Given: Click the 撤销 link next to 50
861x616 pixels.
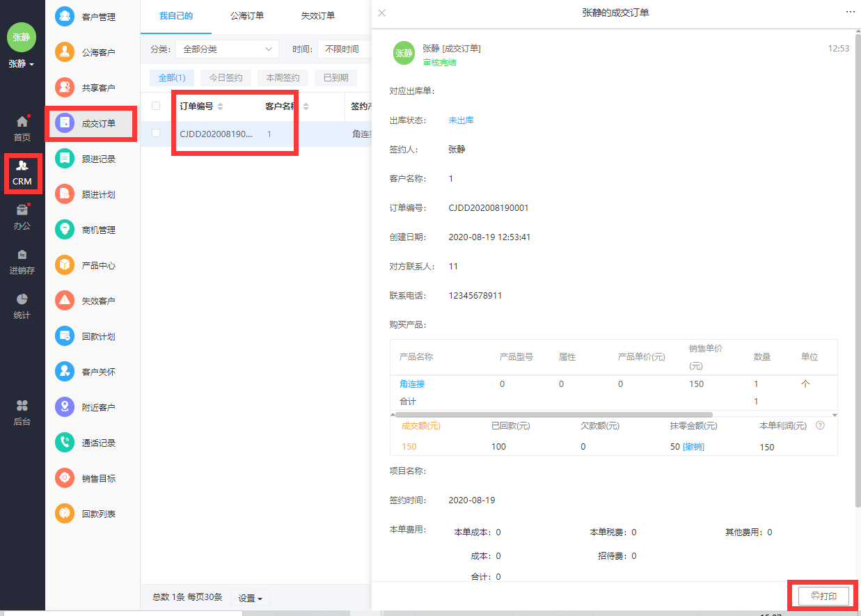Looking at the screenshot, I should click(x=693, y=447).
